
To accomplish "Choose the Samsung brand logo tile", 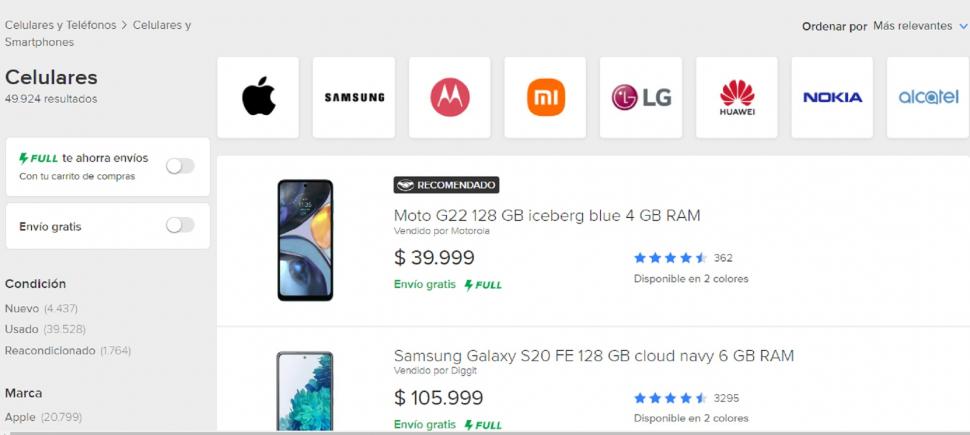I will tap(354, 97).
